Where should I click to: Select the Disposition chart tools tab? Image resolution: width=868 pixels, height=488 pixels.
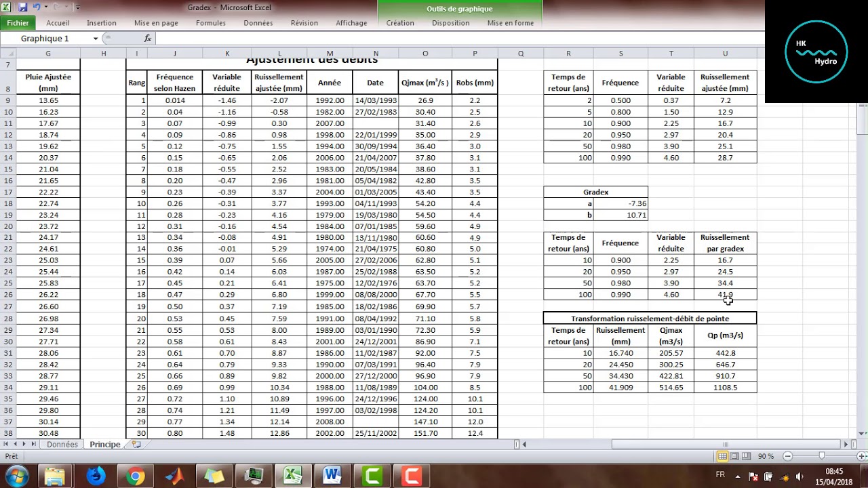(450, 23)
